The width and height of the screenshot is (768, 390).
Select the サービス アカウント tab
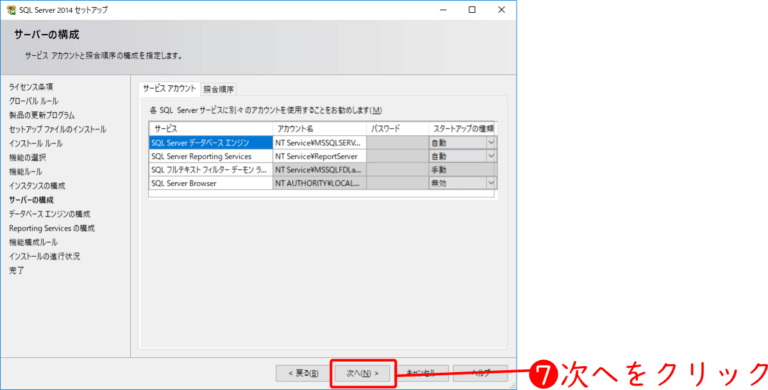pyautogui.click(x=169, y=89)
